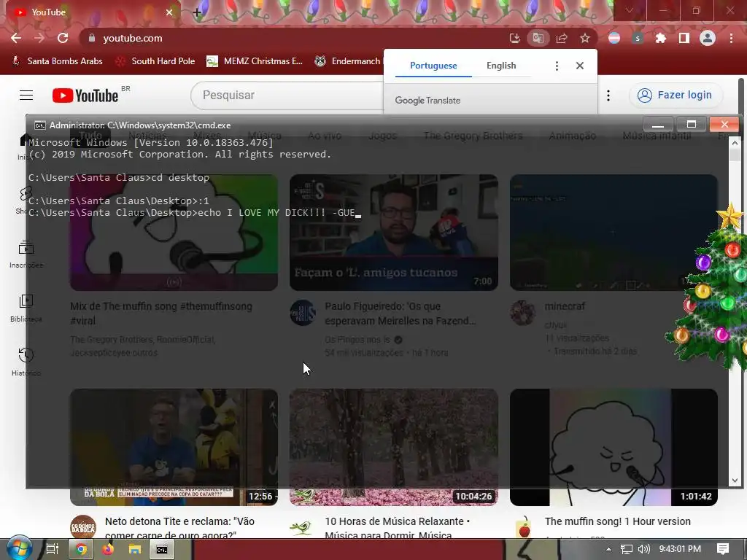Open the Chrome profile avatar
This screenshot has width=747, height=560.
click(x=708, y=38)
